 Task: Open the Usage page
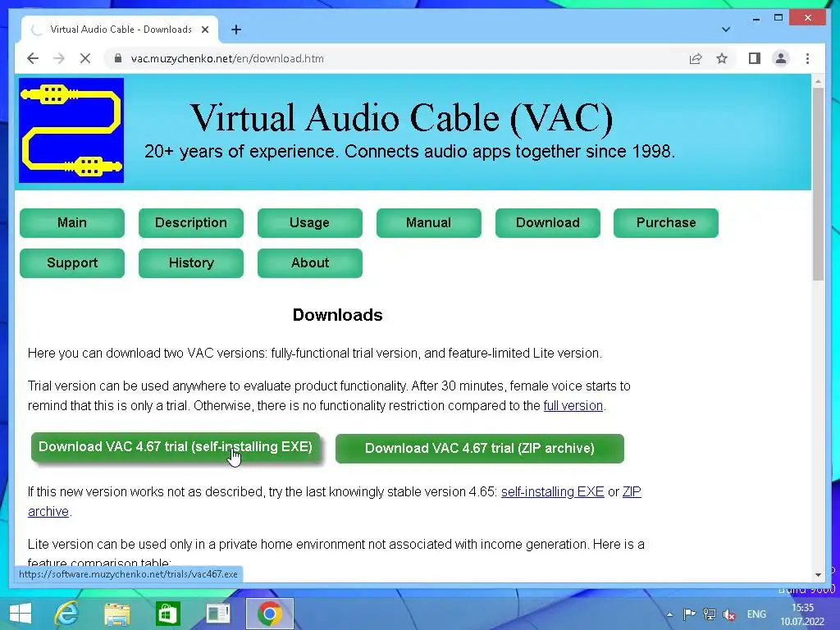(x=309, y=223)
